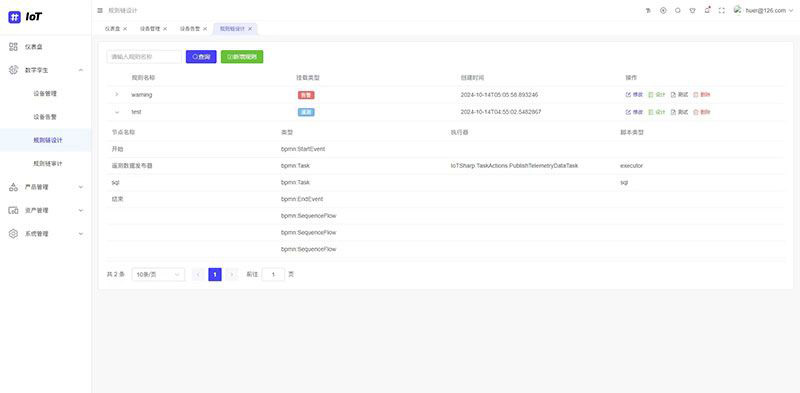Screen dimensions: 800x393
Task: Click the rule name search input
Action: pos(144,57)
